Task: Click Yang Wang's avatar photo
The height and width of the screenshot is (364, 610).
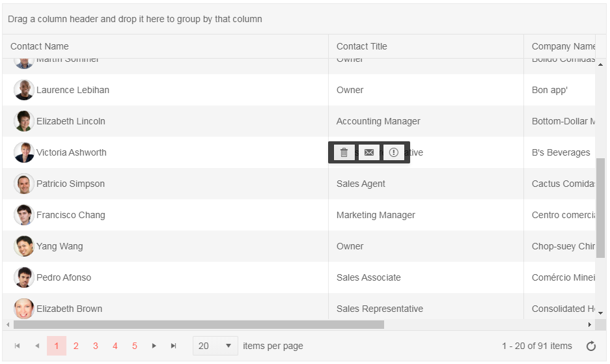Action: pos(24,246)
